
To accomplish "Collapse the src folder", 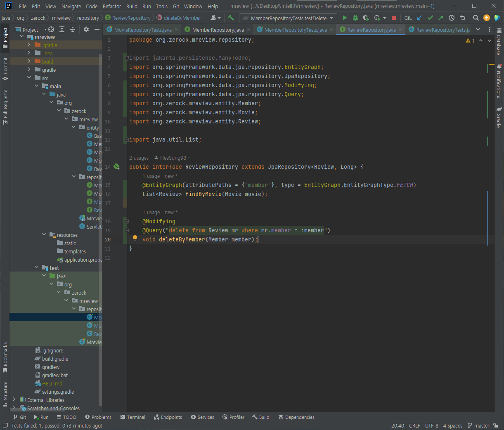I will [29, 78].
